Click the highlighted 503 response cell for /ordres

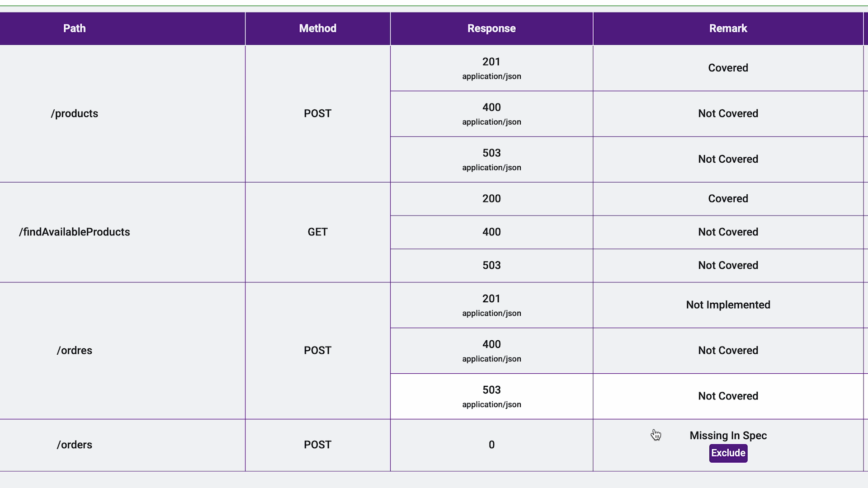pyautogui.click(x=491, y=396)
